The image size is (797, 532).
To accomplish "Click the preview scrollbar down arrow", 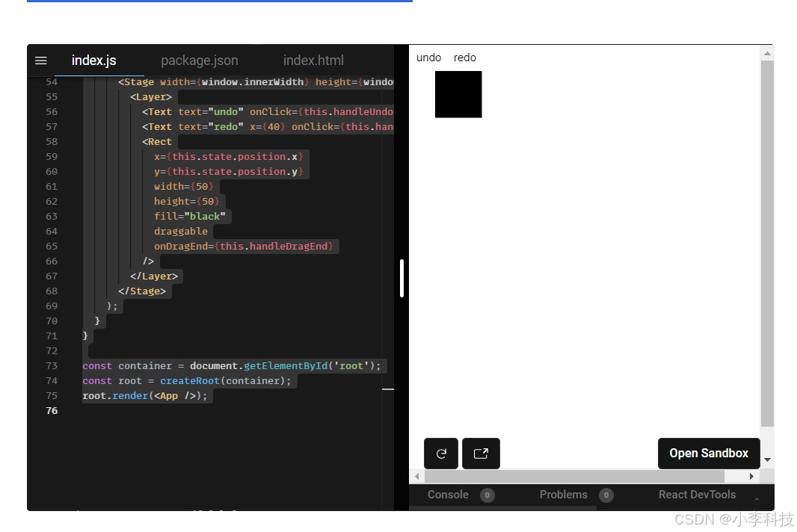I will (x=767, y=460).
